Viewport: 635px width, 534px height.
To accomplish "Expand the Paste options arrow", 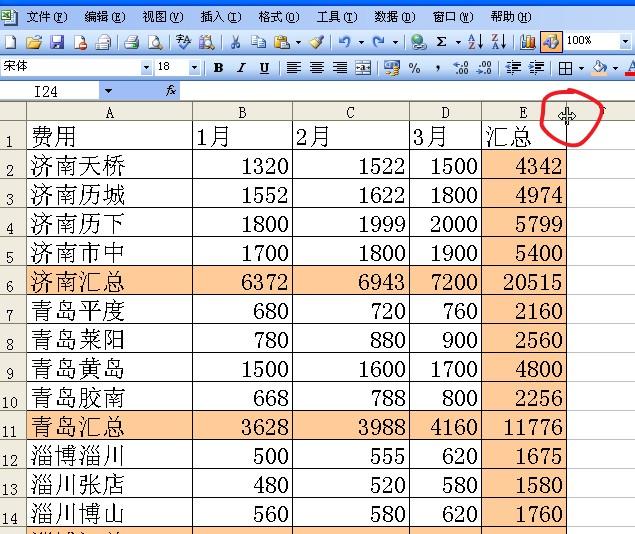I will click(298, 42).
